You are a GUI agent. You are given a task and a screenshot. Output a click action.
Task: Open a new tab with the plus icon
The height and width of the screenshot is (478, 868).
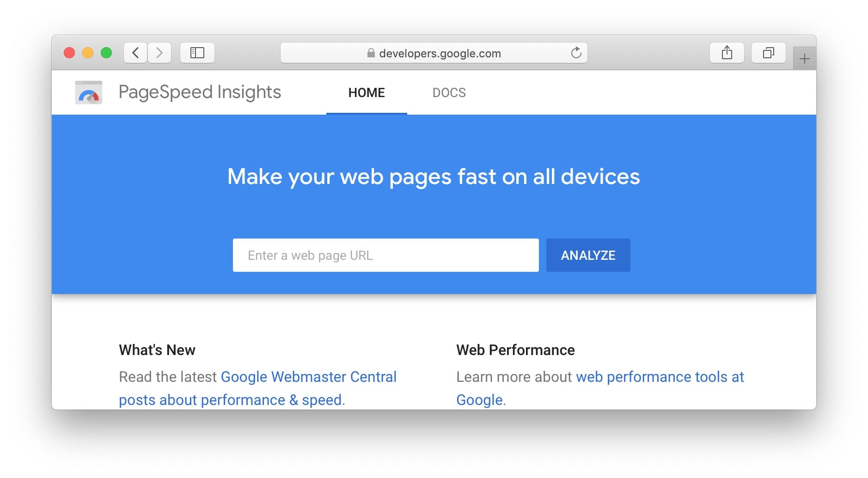(x=805, y=58)
